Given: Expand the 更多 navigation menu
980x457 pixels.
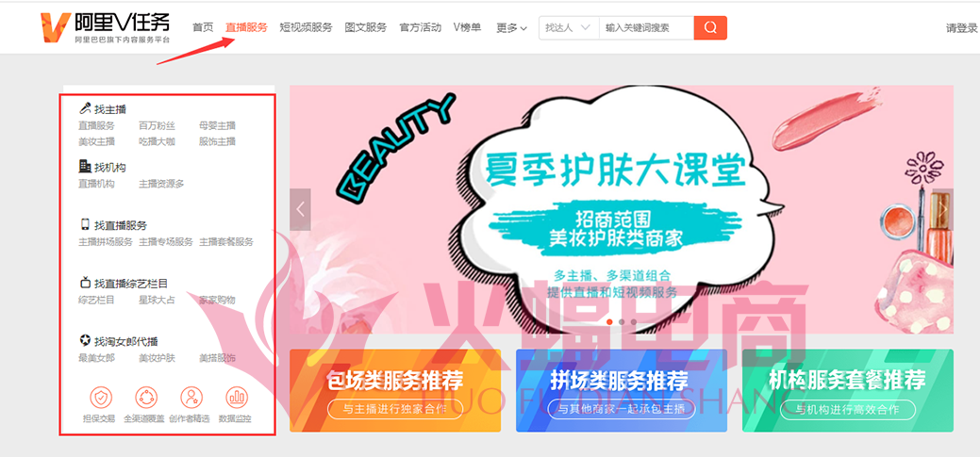Looking at the screenshot, I should pyautogui.click(x=512, y=28).
